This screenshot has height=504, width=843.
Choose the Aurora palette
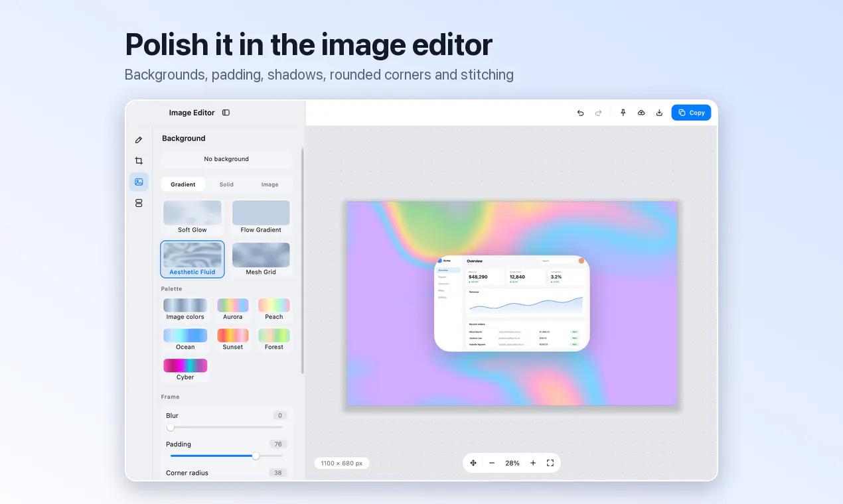233,309
